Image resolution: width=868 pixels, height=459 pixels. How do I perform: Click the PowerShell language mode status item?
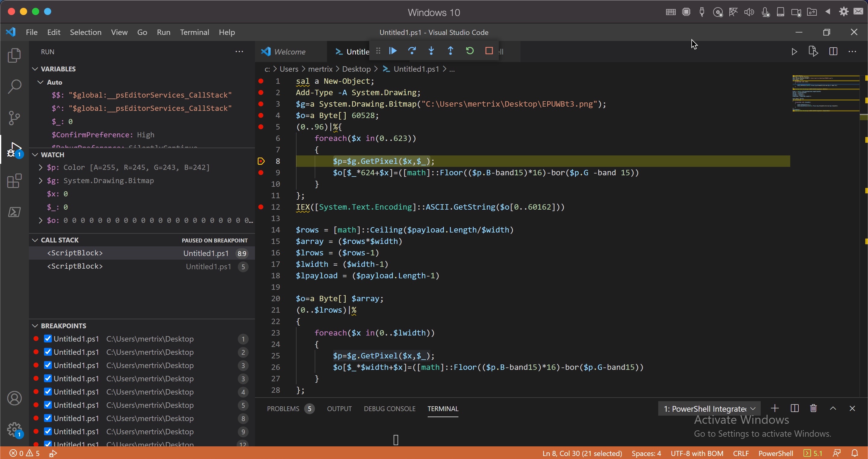[x=776, y=453]
